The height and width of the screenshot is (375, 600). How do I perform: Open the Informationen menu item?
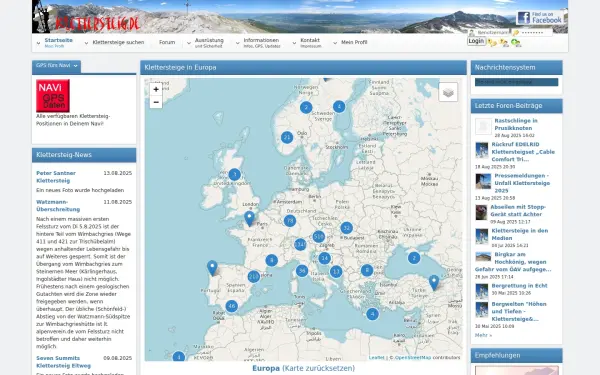[262, 42]
